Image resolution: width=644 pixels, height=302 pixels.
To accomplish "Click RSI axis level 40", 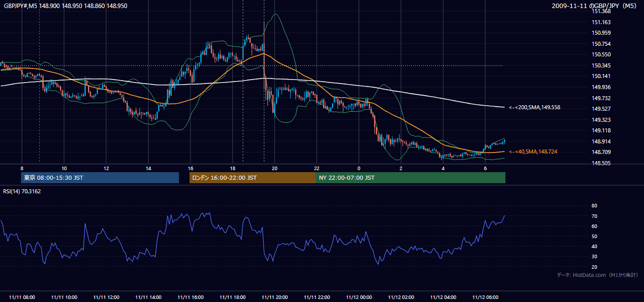I will tap(594, 247).
